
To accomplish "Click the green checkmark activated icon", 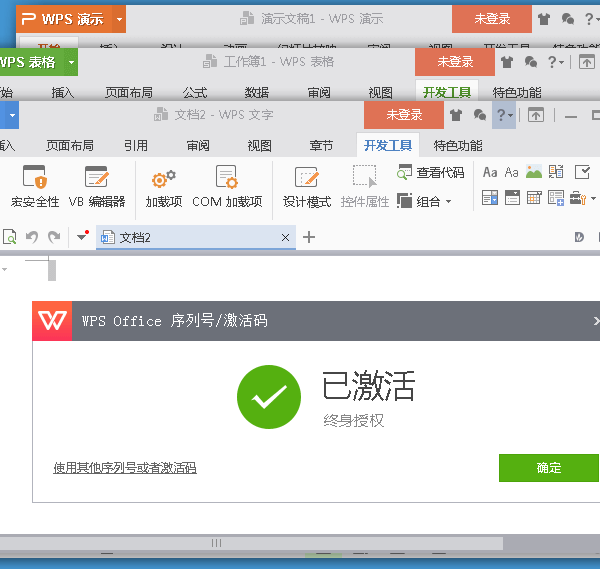I will click(x=268, y=397).
